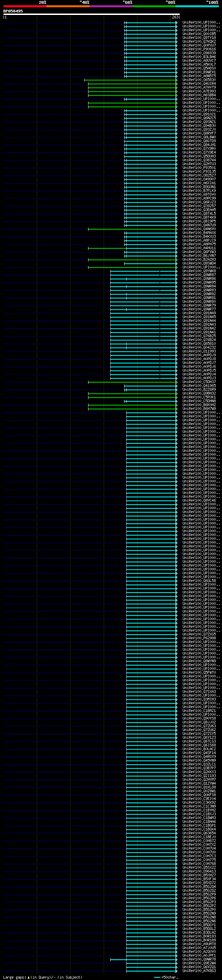Select the label UniRef100_Q9SNZ1
The width and height of the screenshot is (222, 980).
point(199,122)
